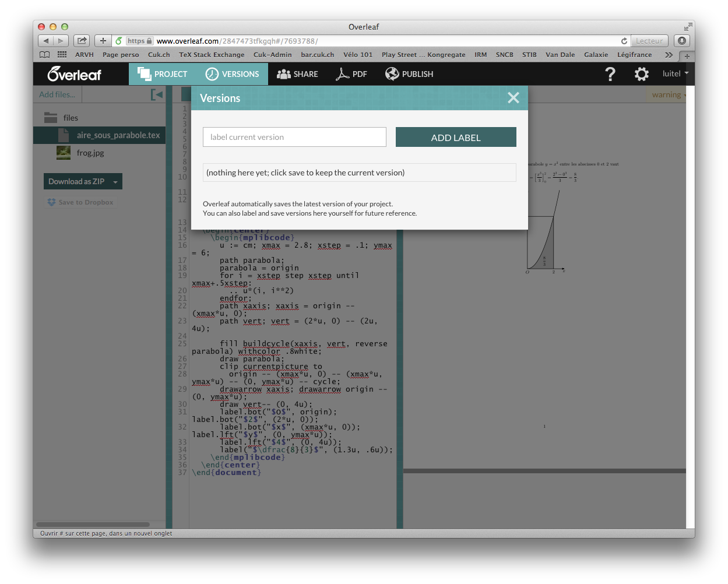
Task: Show hidden bookmarks with the double chevron
Action: point(669,55)
